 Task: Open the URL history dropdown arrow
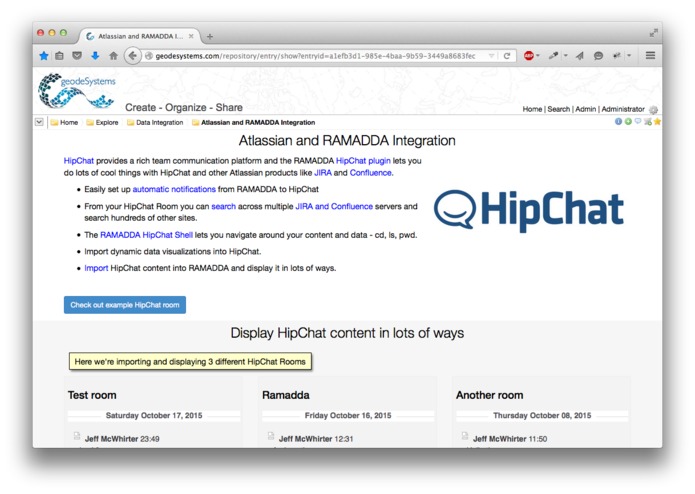point(491,56)
